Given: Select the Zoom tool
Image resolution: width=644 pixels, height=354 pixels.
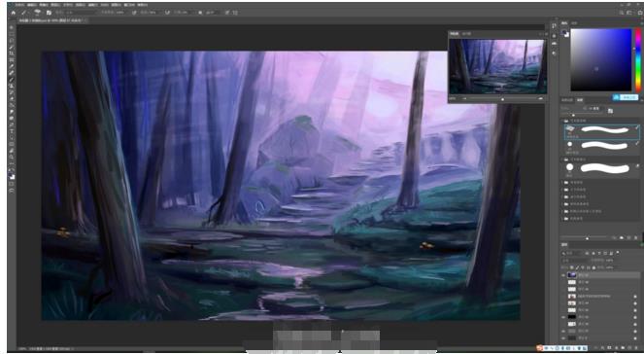Looking at the screenshot, I should click(x=11, y=157).
